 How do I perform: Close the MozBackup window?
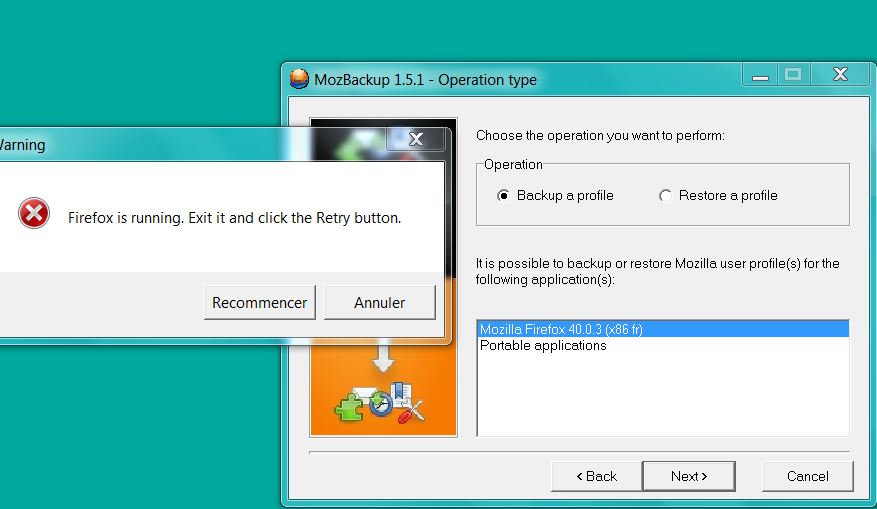point(840,74)
